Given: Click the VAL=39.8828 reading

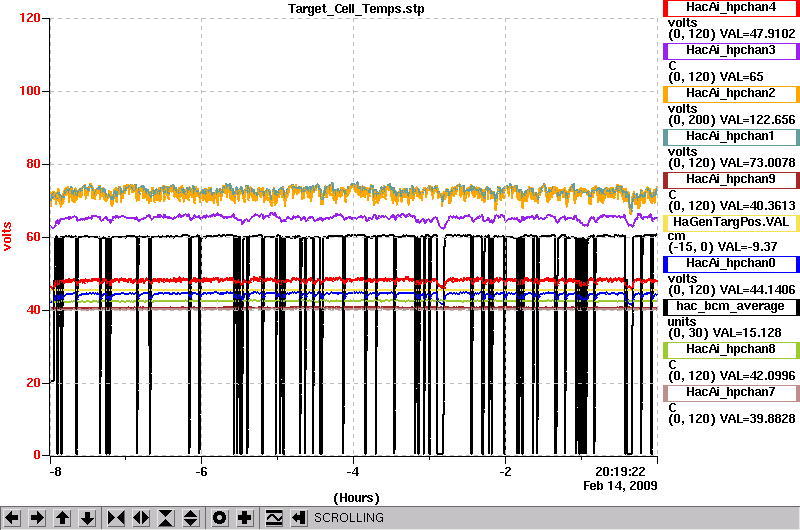Looking at the screenshot, I should click(757, 419).
